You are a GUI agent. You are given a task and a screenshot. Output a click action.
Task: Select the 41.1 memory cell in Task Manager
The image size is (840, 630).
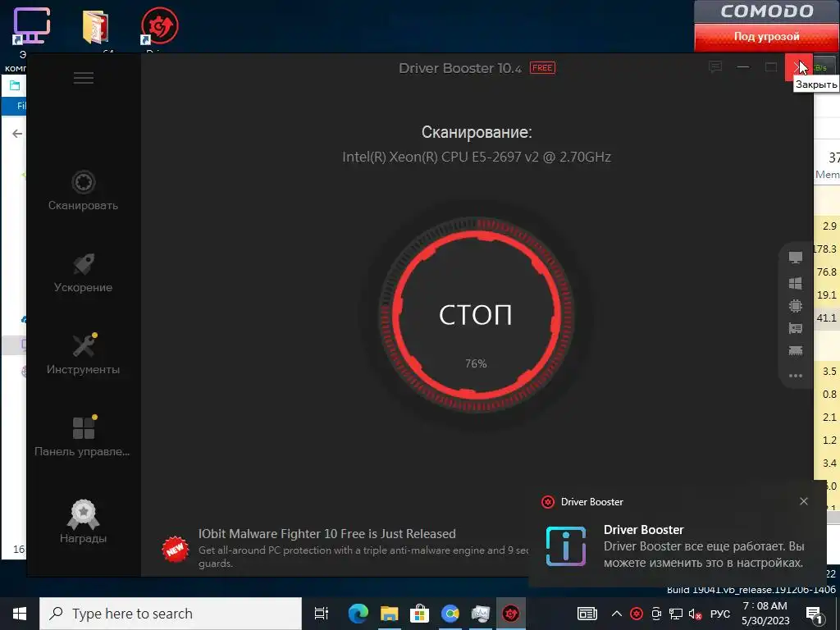pos(826,318)
